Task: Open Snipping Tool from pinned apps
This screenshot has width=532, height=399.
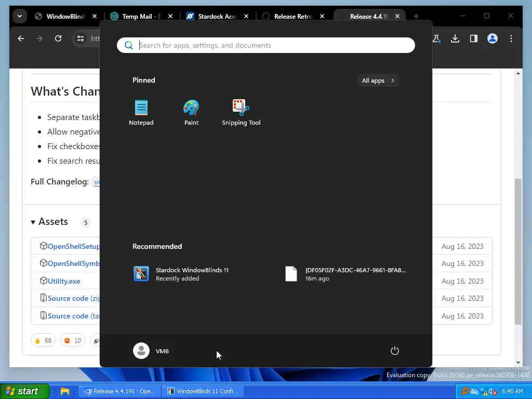Action: tap(241, 112)
